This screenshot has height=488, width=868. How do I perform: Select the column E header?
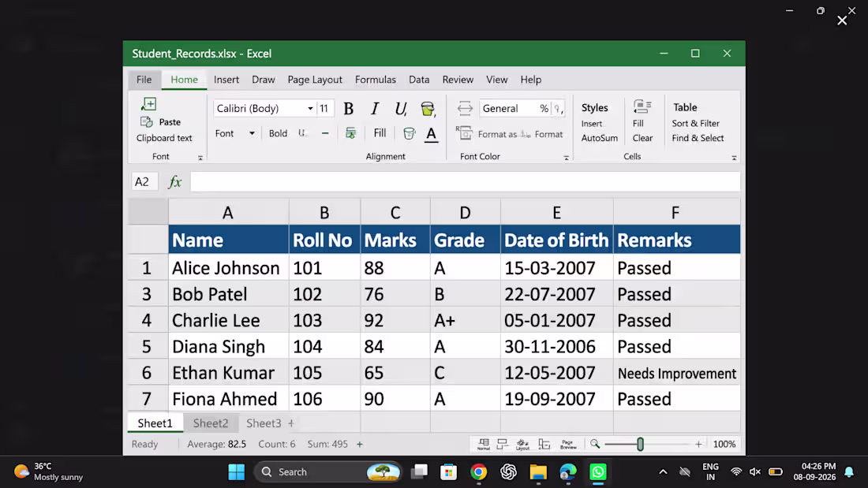pyautogui.click(x=556, y=212)
